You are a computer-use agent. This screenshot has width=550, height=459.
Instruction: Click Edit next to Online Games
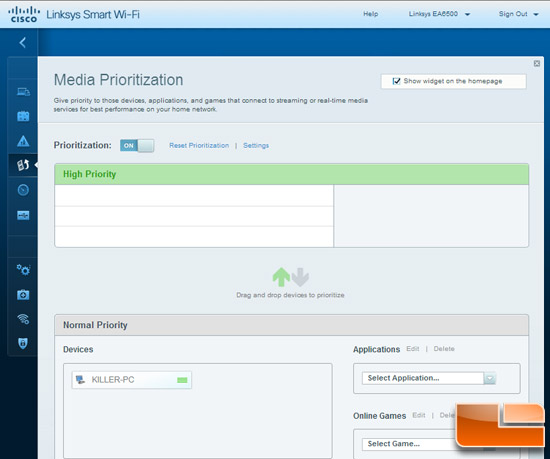[x=419, y=416]
